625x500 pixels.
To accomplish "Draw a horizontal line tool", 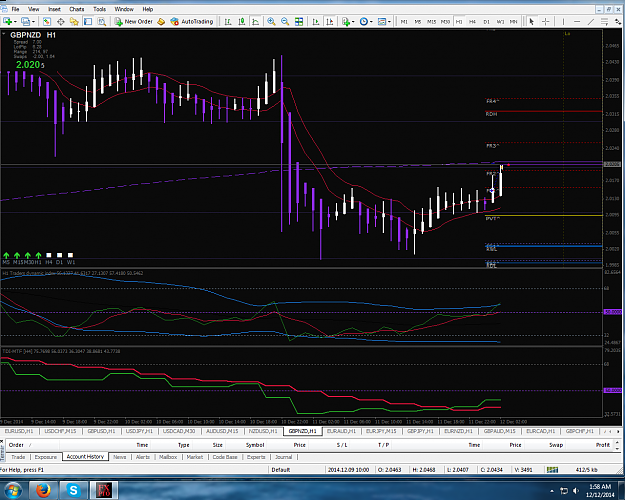I will (x=577, y=22).
